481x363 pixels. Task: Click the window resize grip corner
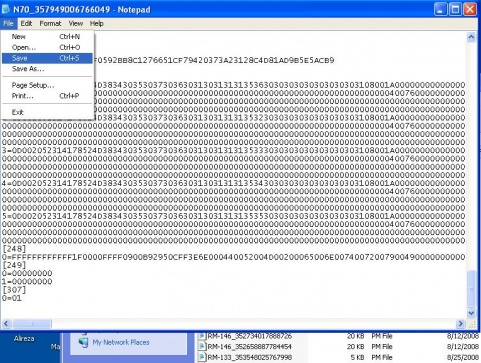click(x=472, y=324)
